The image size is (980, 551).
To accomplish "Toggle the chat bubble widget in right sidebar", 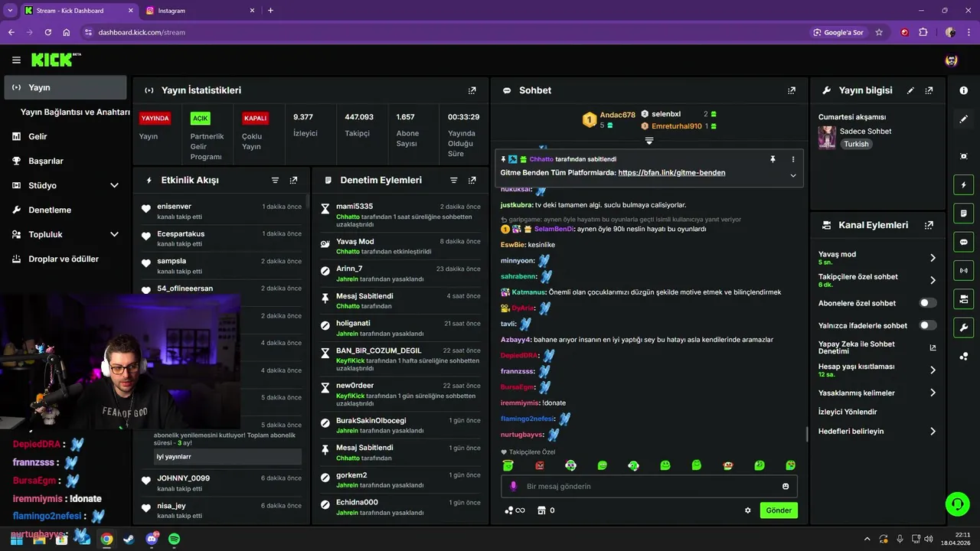I will (964, 242).
